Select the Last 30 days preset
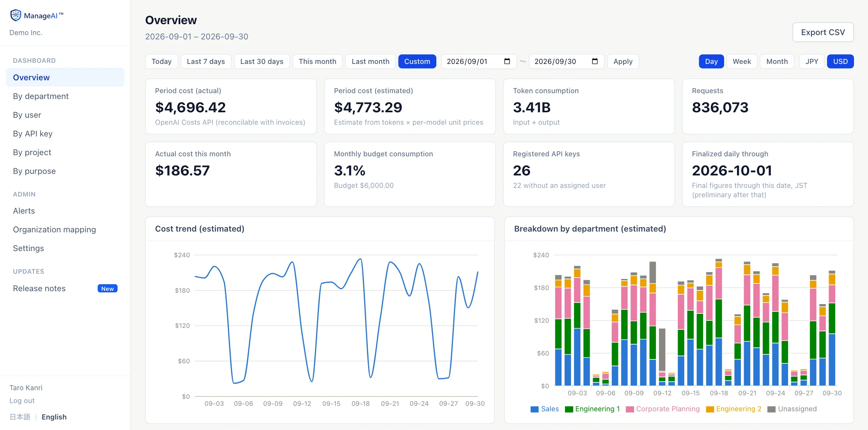This screenshot has height=430, width=868. [x=262, y=61]
